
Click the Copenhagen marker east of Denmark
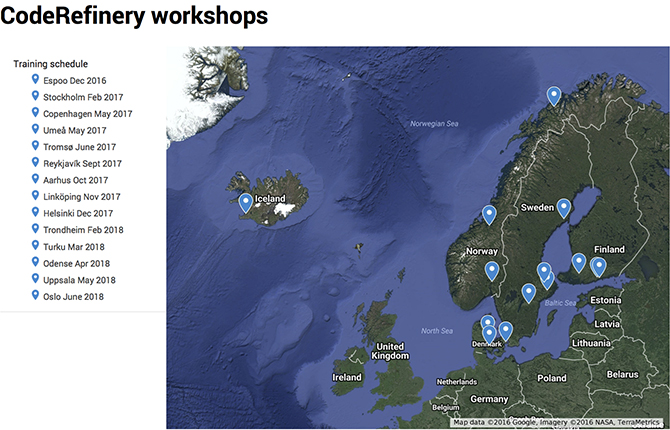tap(506, 329)
